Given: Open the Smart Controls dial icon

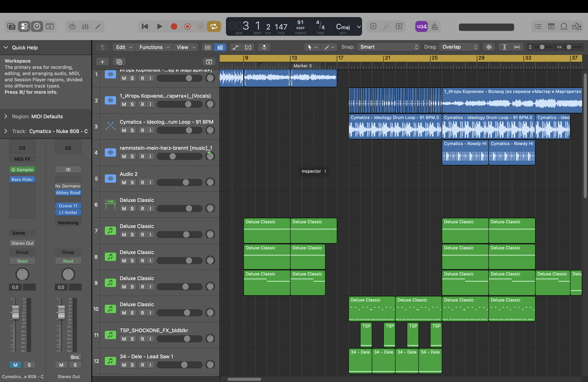Looking at the screenshot, I should 72,26.
